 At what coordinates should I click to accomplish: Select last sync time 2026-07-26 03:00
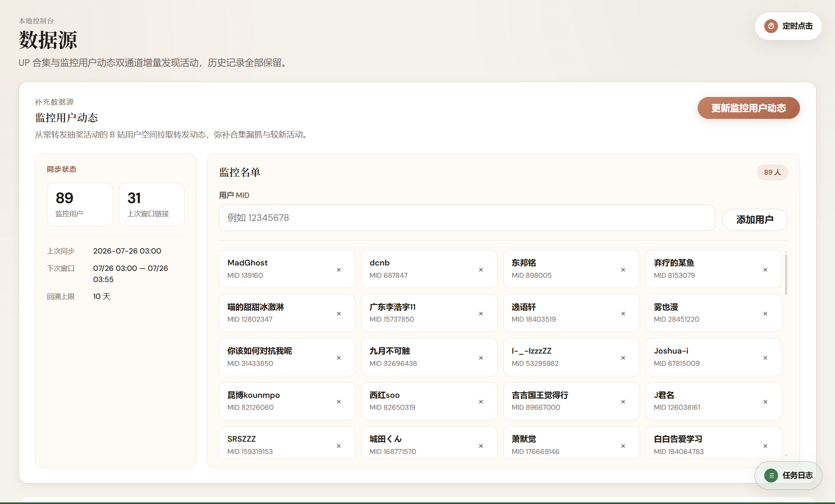[x=127, y=251]
